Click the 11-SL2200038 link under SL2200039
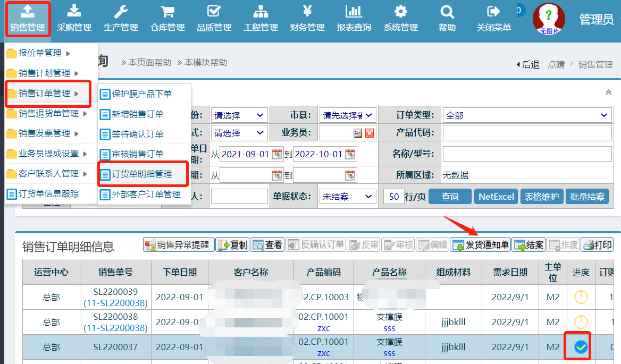 (x=115, y=303)
